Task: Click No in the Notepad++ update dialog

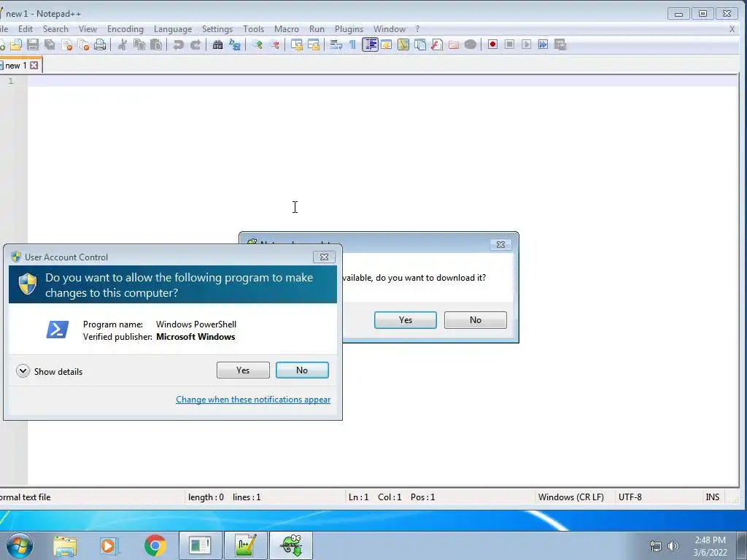Action: [476, 320]
